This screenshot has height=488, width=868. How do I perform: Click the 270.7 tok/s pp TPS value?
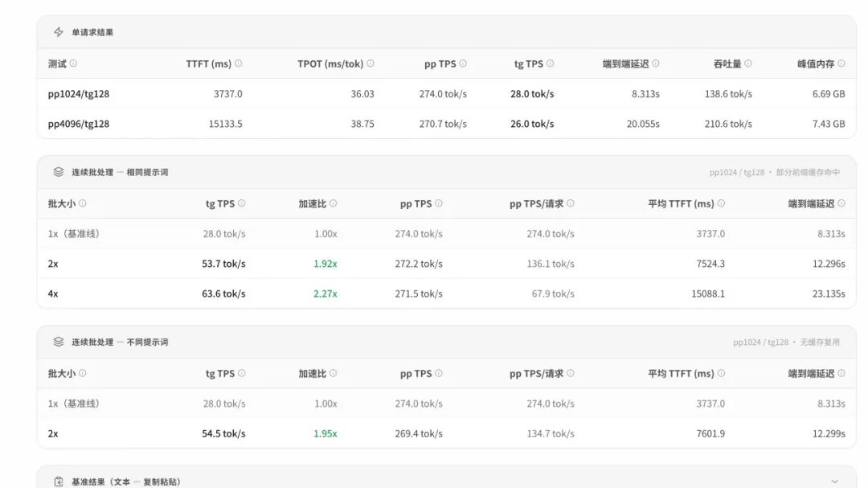(x=443, y=124)
